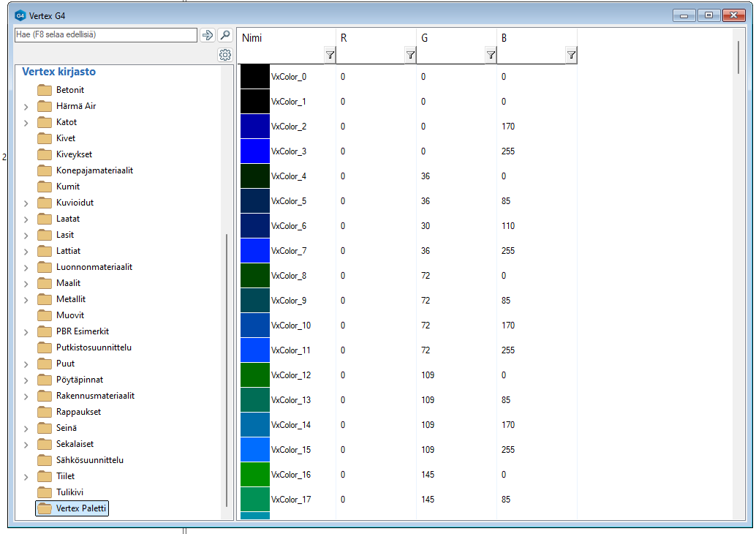This screenshot has width=756, height=534.
Task: Click the search input field
Action: point(105,35)
